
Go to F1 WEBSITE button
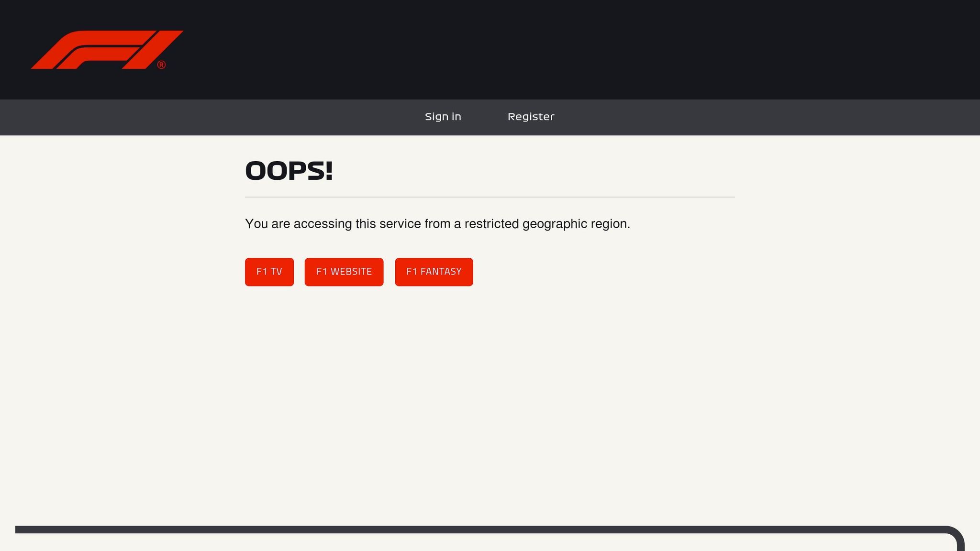pos(344,272)
